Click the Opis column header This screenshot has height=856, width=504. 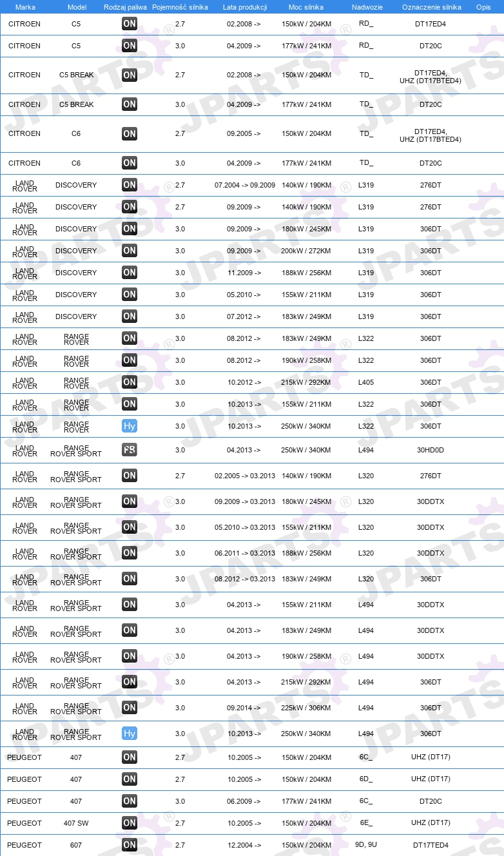point(483,7)
